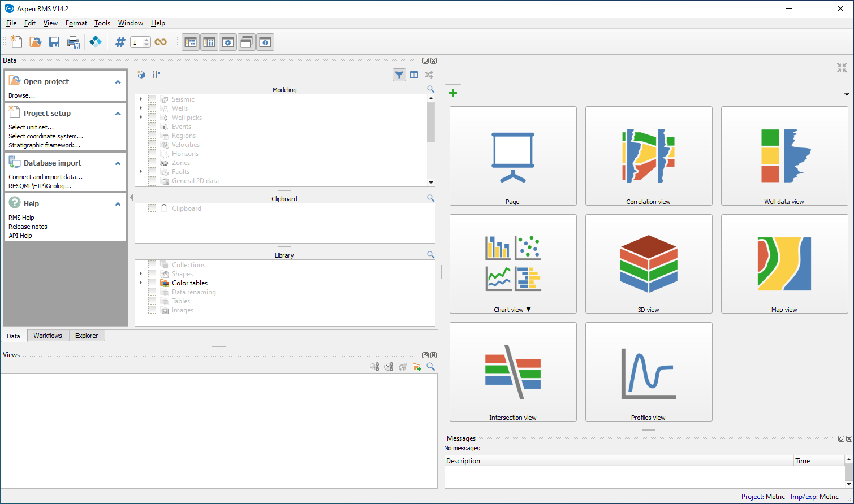Screen dimensions: 854x504
Task: Collapse the Database import section
Action: [x=118, y=163]
